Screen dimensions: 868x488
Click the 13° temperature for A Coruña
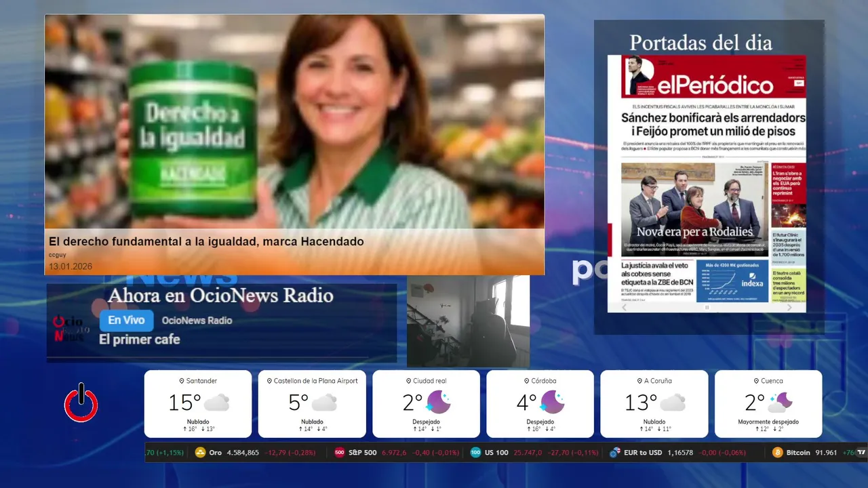click(x=640, y=403)
